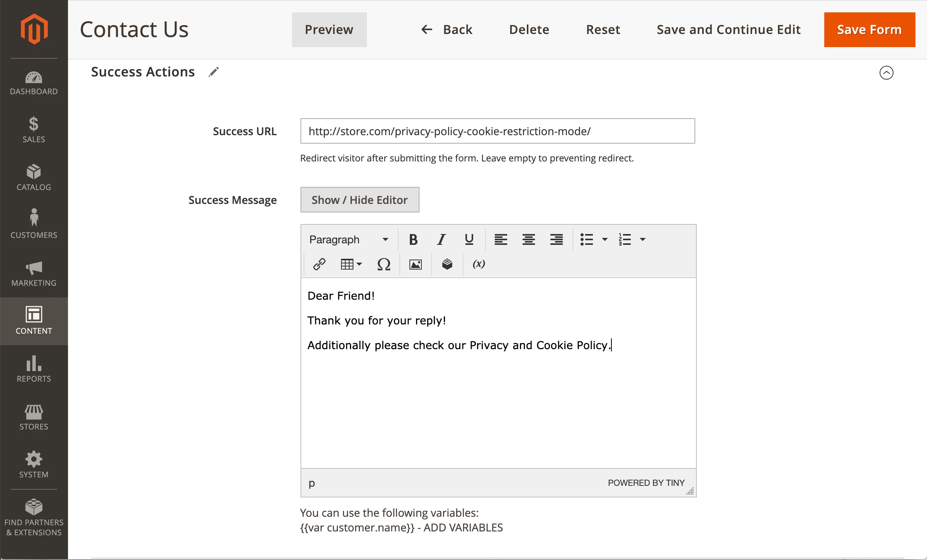Expand numbered list style options arrow
Image resolution: width=927 pixels, height=560 pixels.
point(643,239)
